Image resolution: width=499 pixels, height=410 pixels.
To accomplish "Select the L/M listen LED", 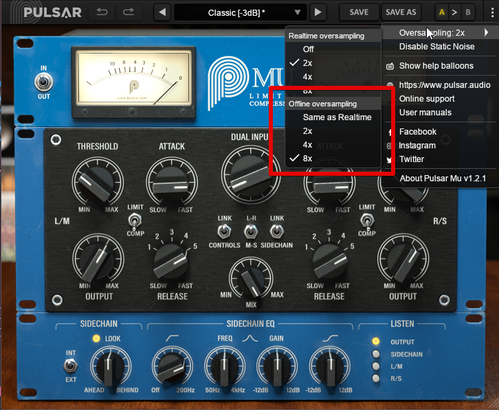I will point(376,366).
